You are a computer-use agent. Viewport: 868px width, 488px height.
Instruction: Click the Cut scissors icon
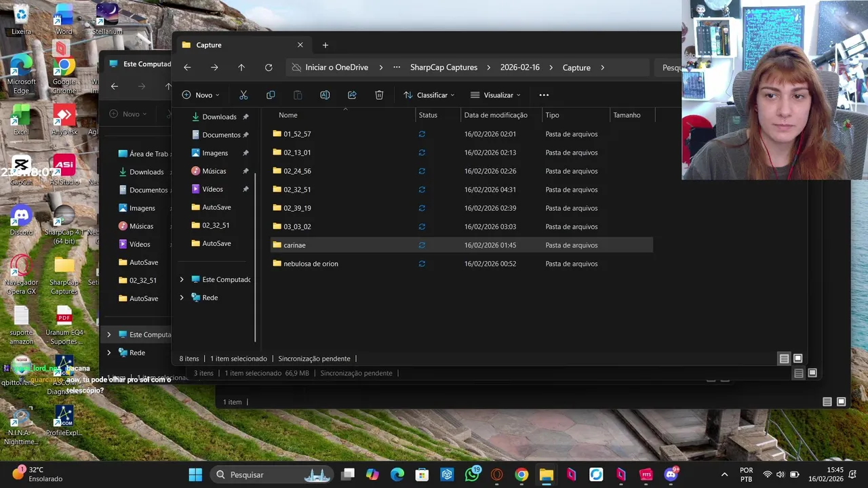tap(243, 95)
